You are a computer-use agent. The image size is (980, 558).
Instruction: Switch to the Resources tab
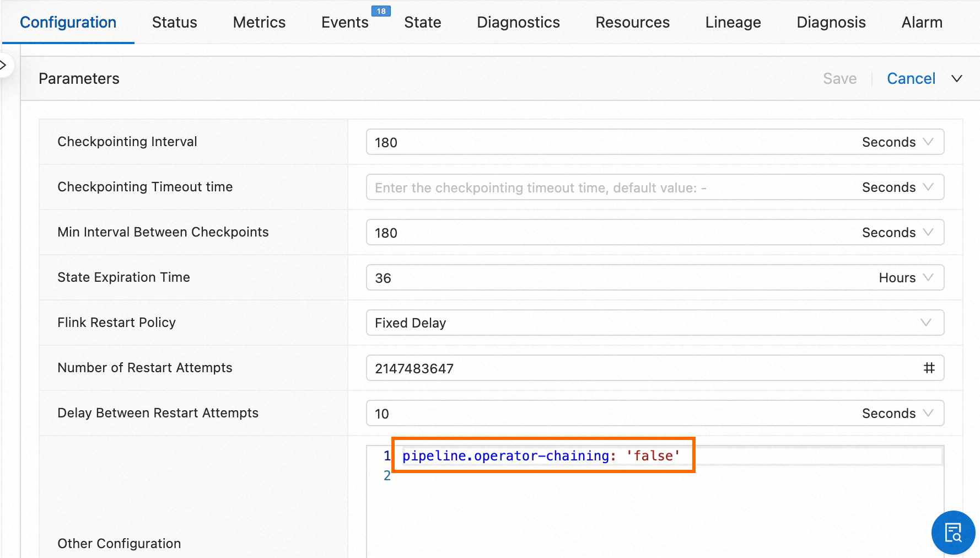pos(632,22)
